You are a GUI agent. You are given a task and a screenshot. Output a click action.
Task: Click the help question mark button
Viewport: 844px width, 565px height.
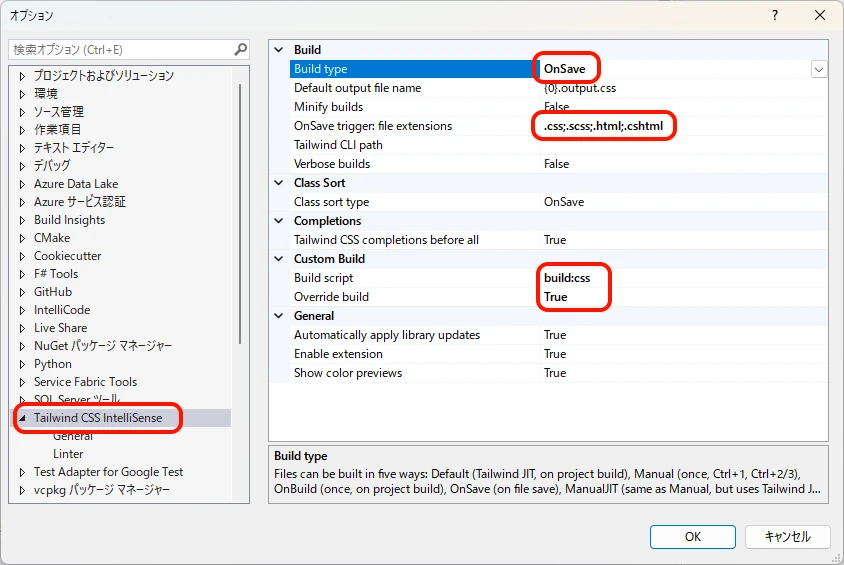(775, 16)
